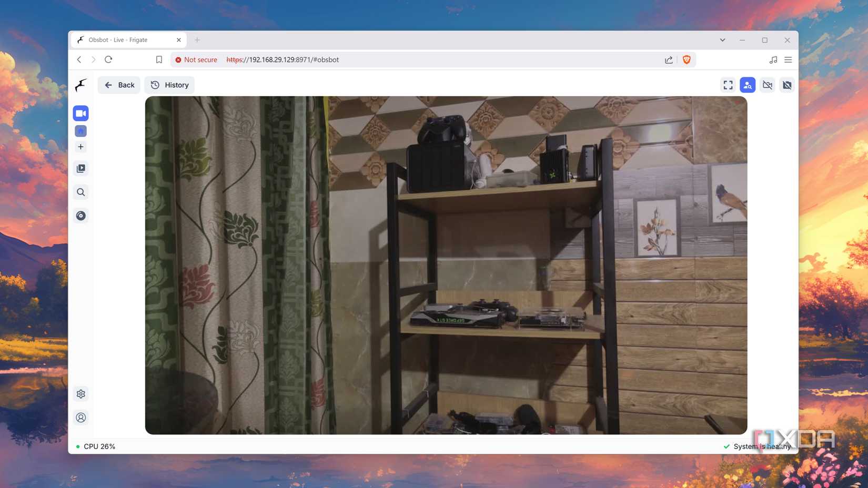Select the home camera group icon

80,131
